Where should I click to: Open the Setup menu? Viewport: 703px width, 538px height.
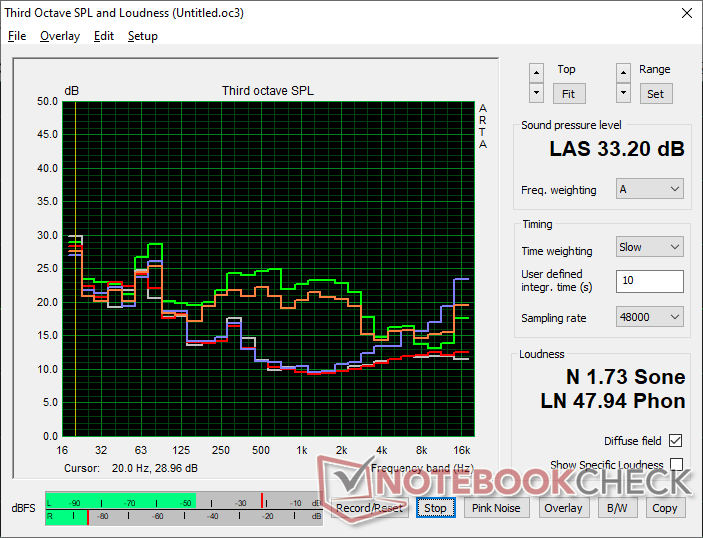[x=142, y=36]
